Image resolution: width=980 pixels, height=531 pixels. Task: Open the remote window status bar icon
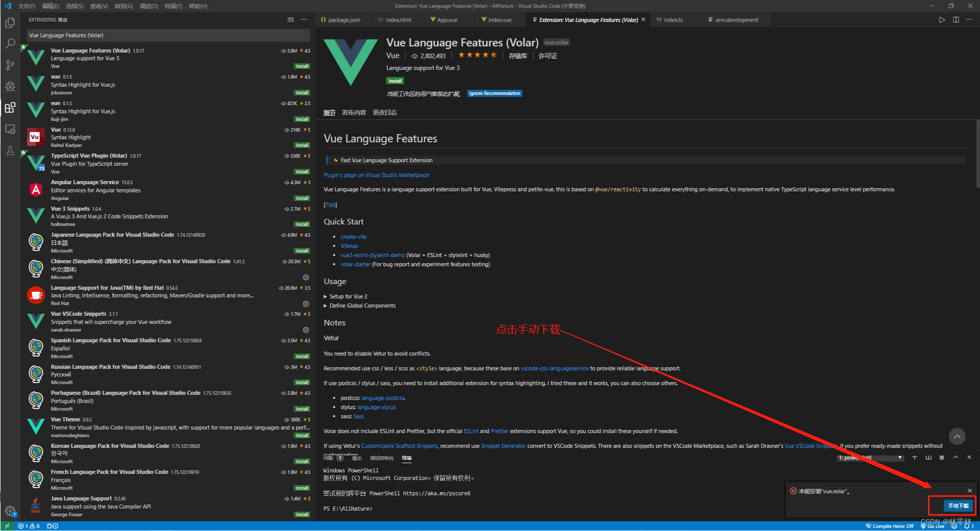(x=7, y=526)
